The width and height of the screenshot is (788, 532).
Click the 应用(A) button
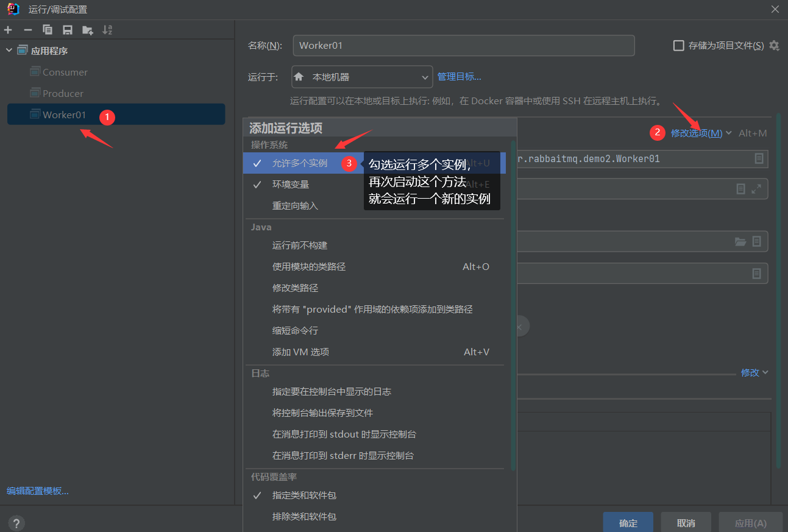point(750,523)
